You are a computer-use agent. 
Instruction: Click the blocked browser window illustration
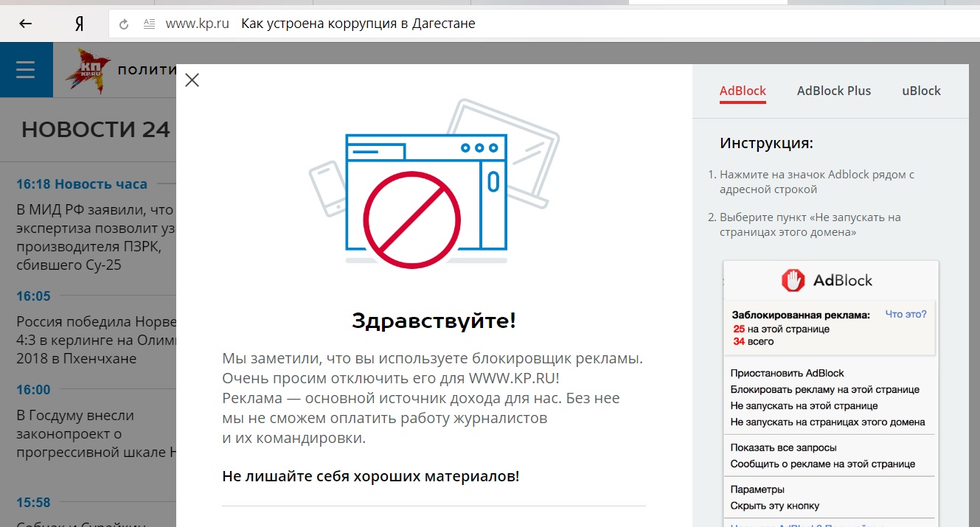(425, 199)
